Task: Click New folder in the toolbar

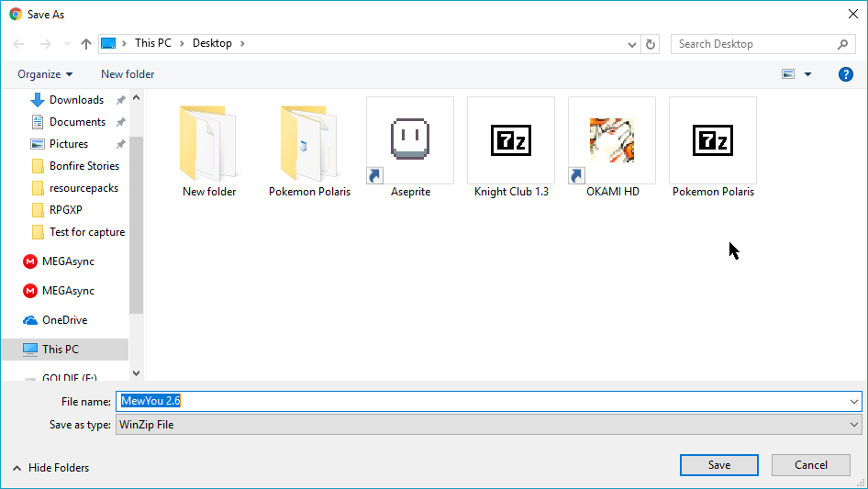Action: click(128, 74)
